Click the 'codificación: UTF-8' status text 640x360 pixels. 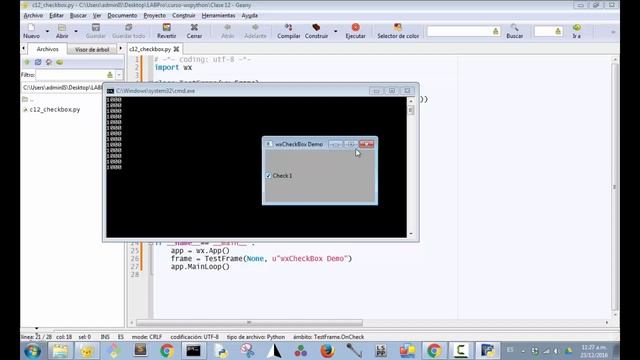tap(195, 337)
